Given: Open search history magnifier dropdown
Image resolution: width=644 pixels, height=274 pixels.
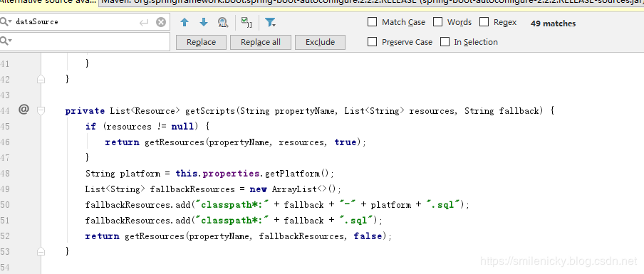Looking at the screenshot, I should coord(6,22).
